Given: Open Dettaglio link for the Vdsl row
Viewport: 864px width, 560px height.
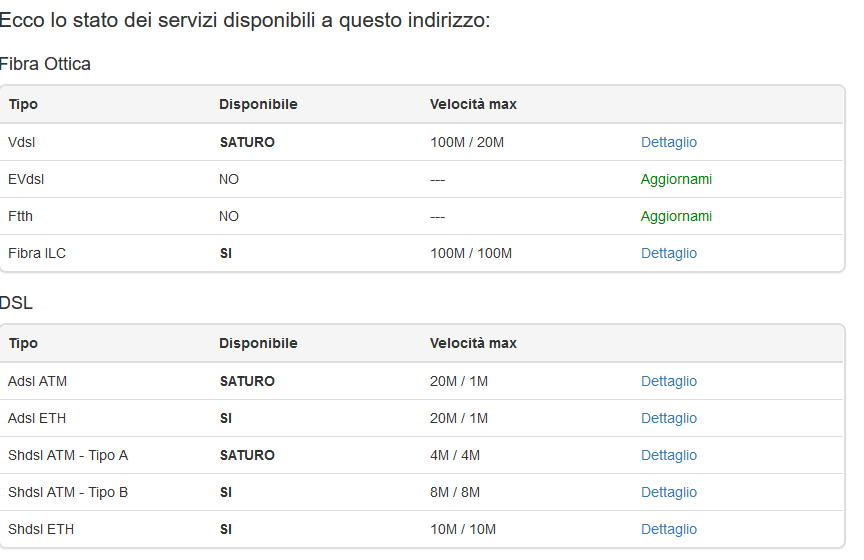Looking at the screenshot, I should click(668, 142).
